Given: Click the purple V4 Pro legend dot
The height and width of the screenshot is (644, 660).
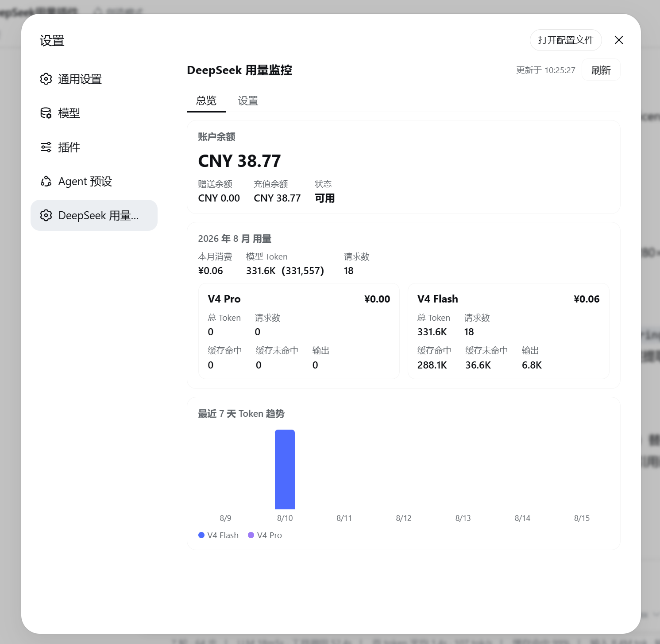Looking at the screenshot, I should coord(251,535).
